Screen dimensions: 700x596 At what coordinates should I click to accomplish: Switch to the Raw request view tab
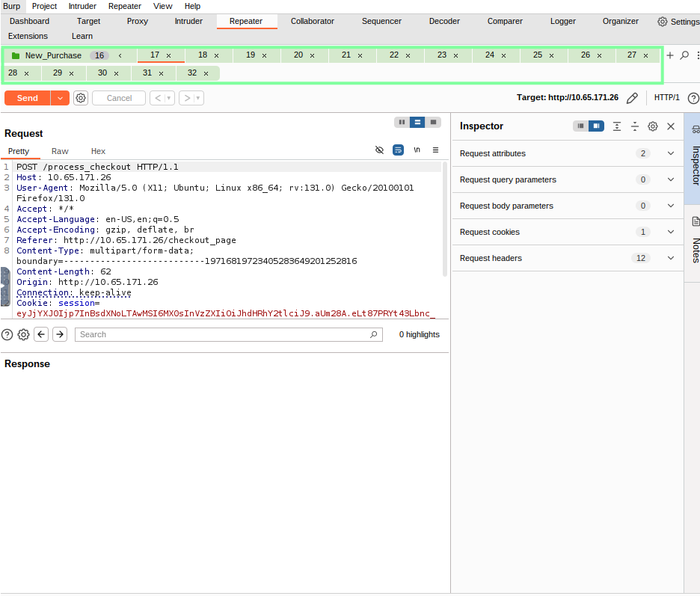click(x=60, y=151)
